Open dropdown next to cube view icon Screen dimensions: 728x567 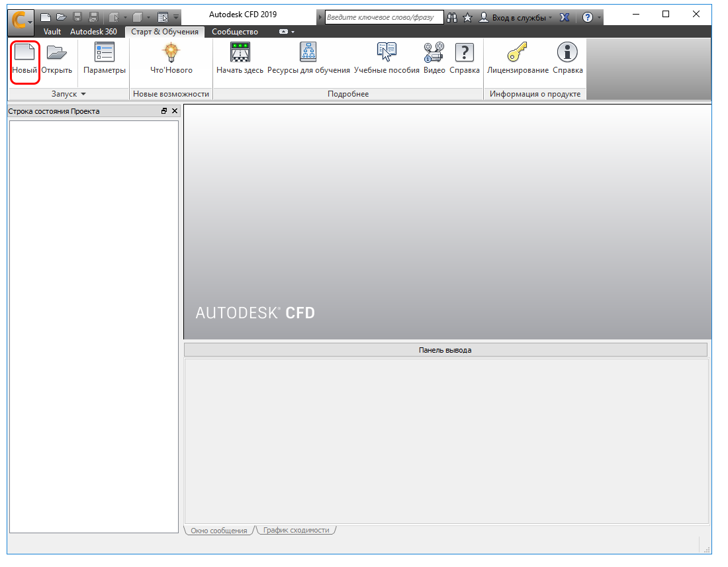coord(148,18)
